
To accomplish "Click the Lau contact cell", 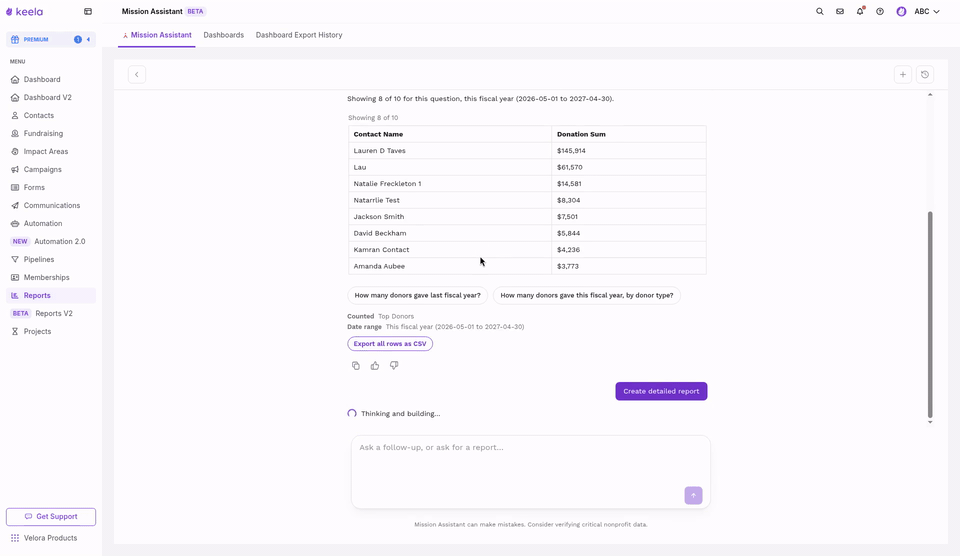I will [450, 167].
